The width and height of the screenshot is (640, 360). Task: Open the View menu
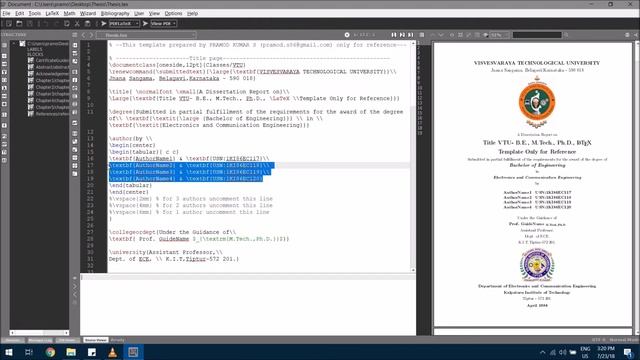point(154,13)
